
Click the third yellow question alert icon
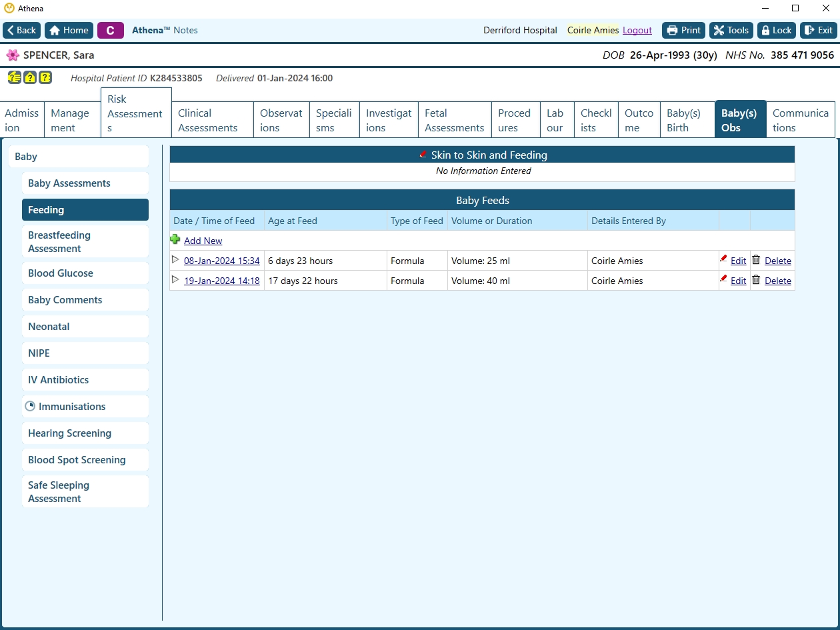[x=45, y=77]
